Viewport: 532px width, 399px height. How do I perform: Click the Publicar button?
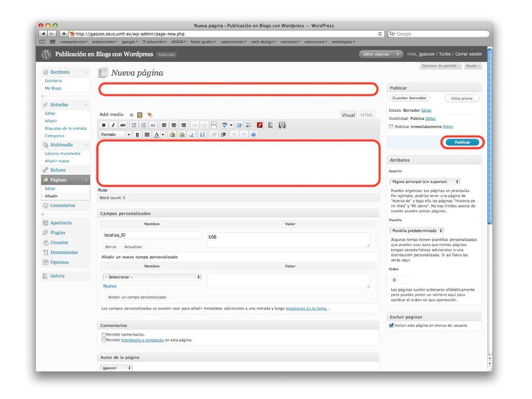click(x=462, y=142)
